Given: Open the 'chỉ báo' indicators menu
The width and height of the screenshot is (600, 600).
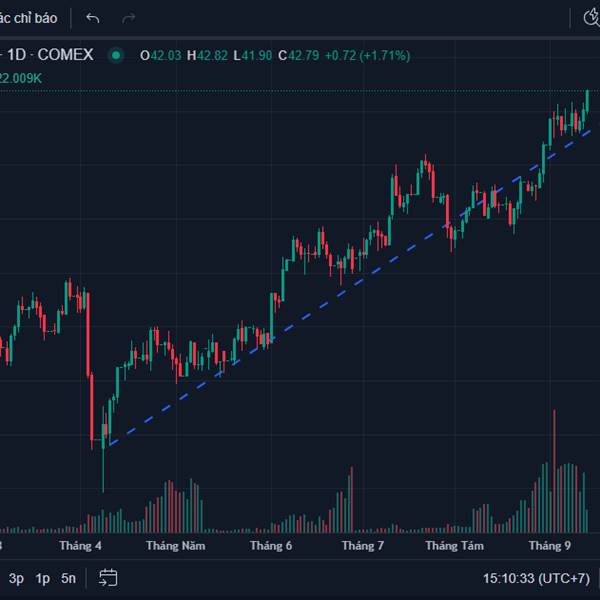Looking at the screenshot, I should point(29,18).
